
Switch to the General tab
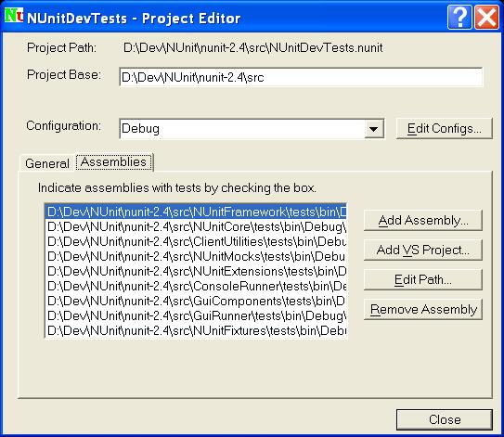(47, 163)
